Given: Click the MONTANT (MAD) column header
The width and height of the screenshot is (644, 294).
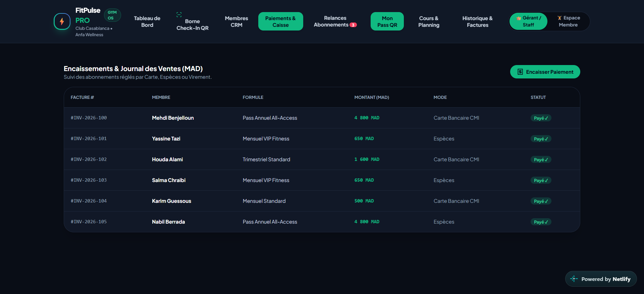Looking at the screenshot, I should coord(372,97).
